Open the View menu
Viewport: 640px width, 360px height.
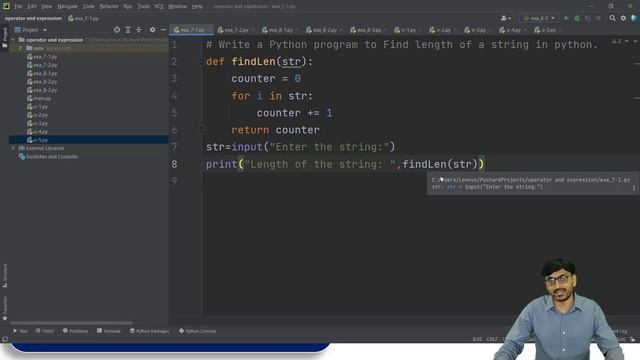47,6
